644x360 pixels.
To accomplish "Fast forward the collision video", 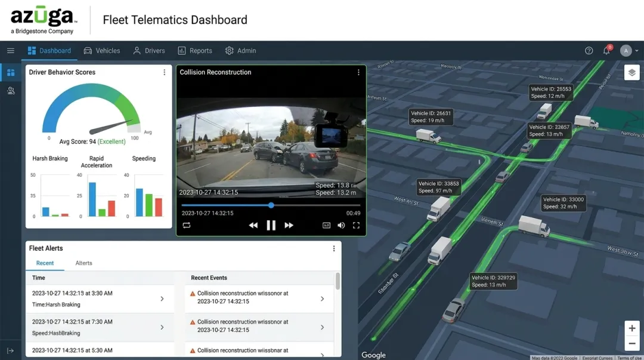I will [x=289, y=225].
